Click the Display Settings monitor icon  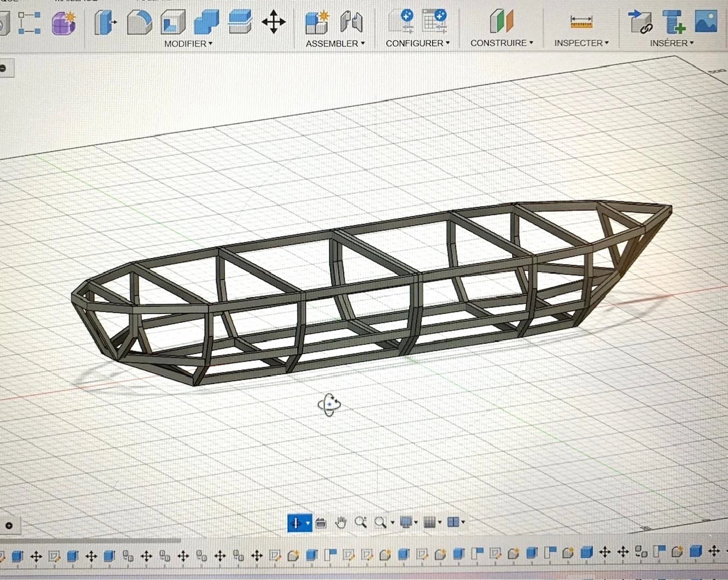coord(406,522)
